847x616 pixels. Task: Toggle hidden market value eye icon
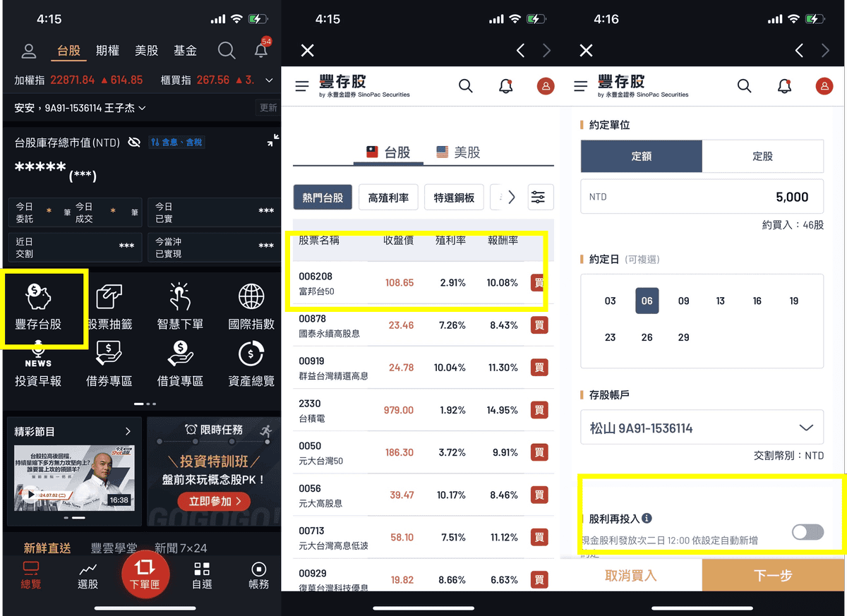(x=134, y=143)
